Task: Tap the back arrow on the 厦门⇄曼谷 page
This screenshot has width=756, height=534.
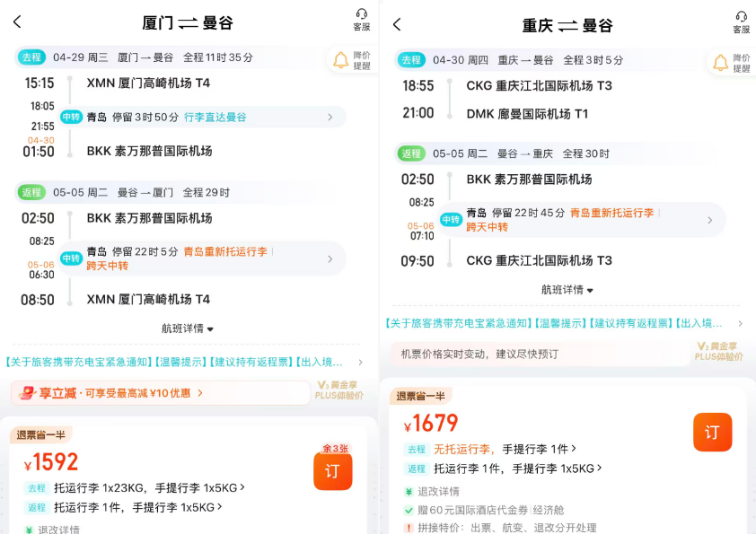Action: tap(17, 22)
